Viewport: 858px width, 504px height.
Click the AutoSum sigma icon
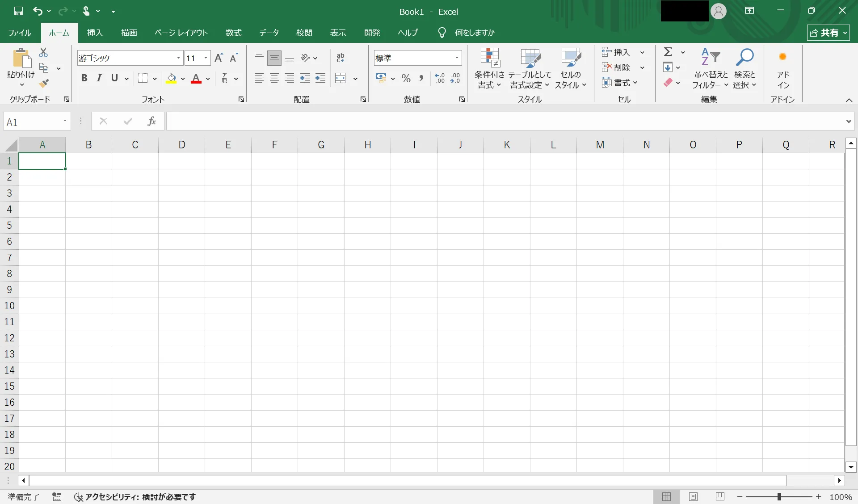pyautogui.click(x=668, y=52)
